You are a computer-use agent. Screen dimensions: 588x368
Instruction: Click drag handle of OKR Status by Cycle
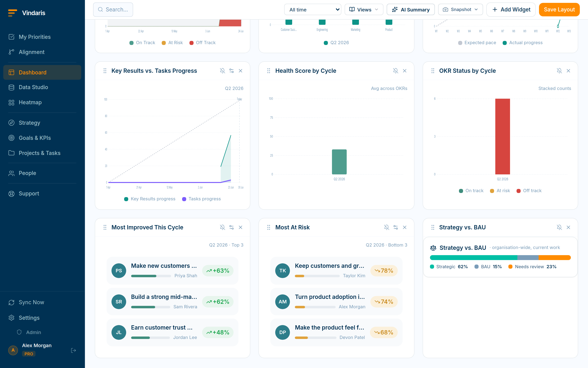pyautogui.click(x=433, y=71)
